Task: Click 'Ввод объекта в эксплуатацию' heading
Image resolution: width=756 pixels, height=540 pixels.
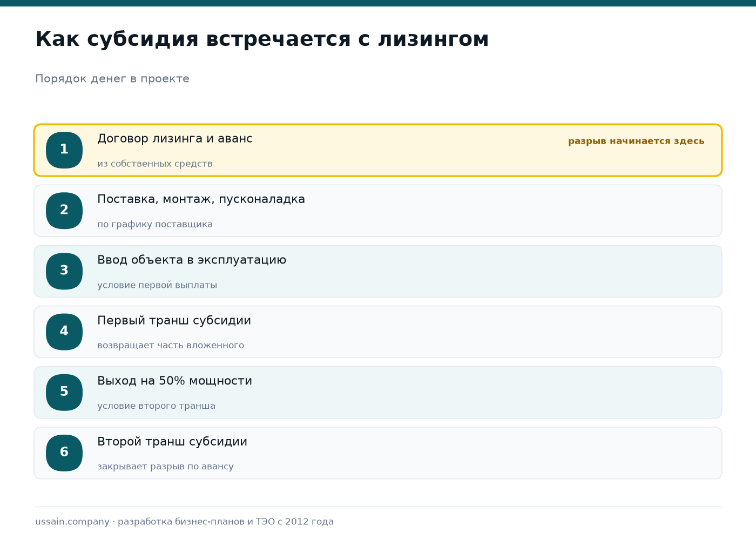Action: (192, 260)
